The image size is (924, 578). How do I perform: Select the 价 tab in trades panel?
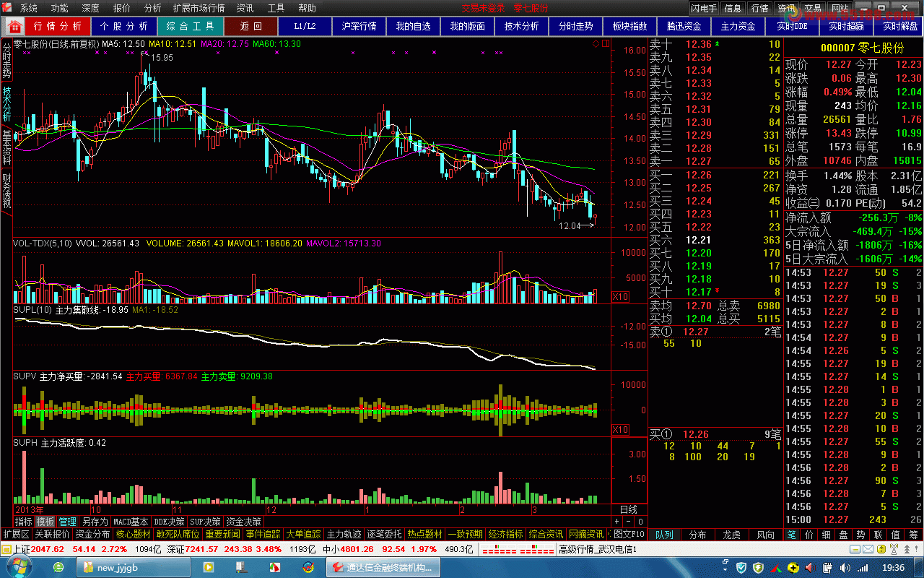(x=808, y=535)
